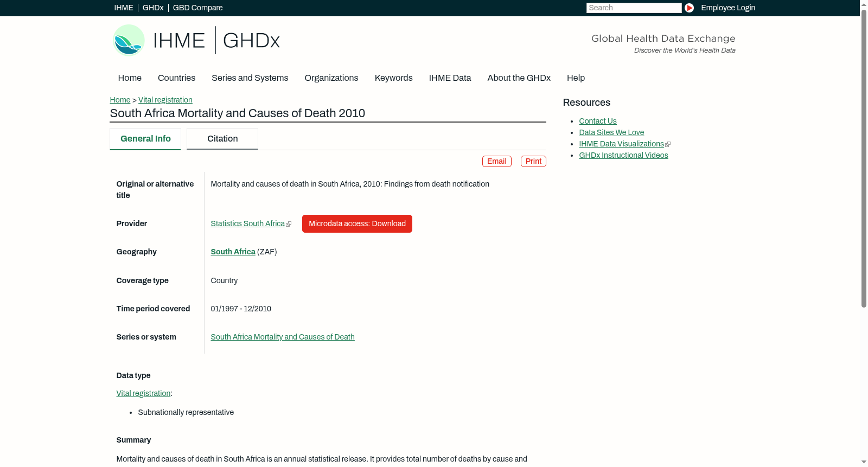Open the GHDx top bar link
Viewport: 868px width, 467px height.
pos(153,8)
